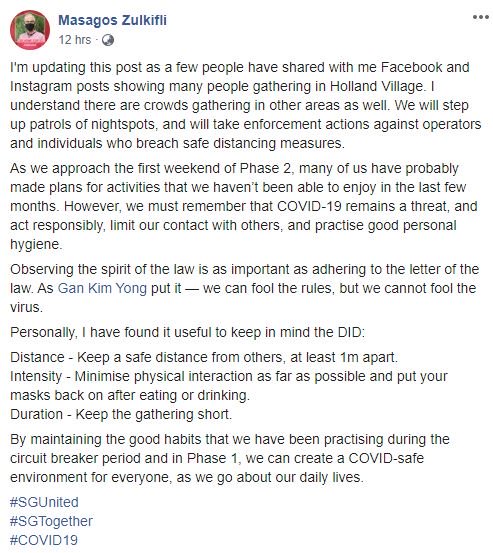493x553 pixels.
Task: Click the paragraph starting "By maintaining the good habits"
Action: (230, 458)
